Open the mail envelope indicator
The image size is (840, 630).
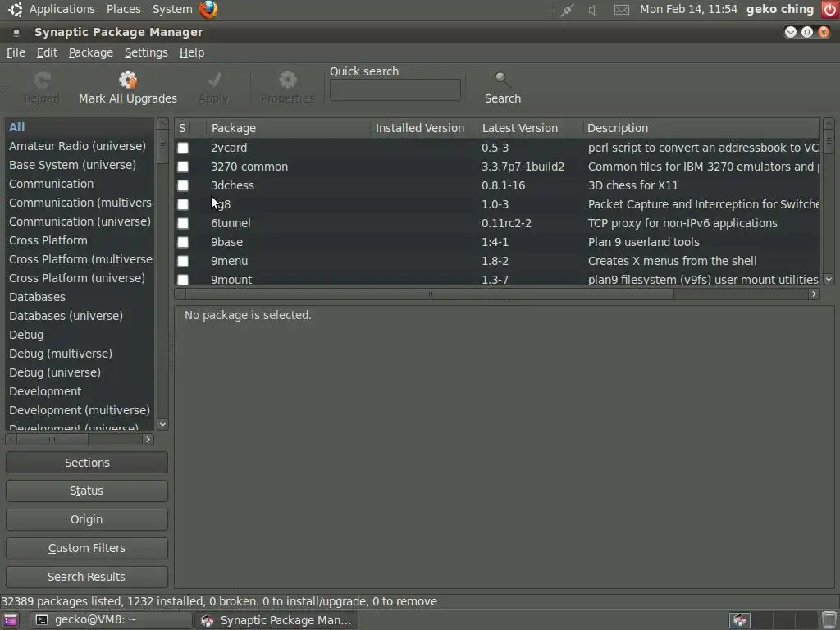pos(622,10)
